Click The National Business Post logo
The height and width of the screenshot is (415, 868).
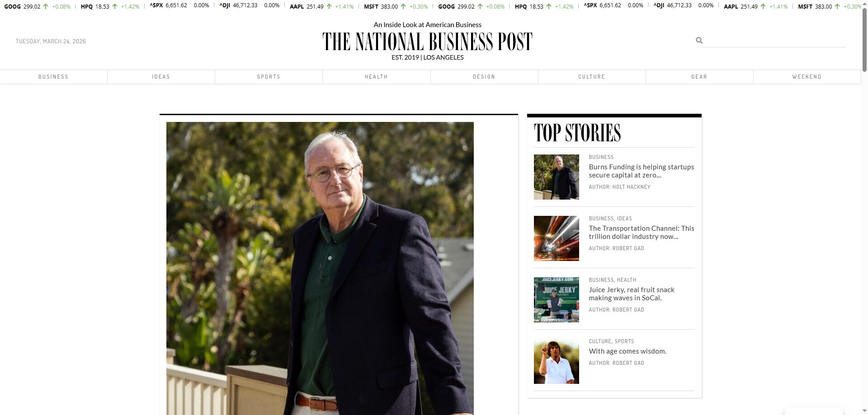[x=427, y=42]
